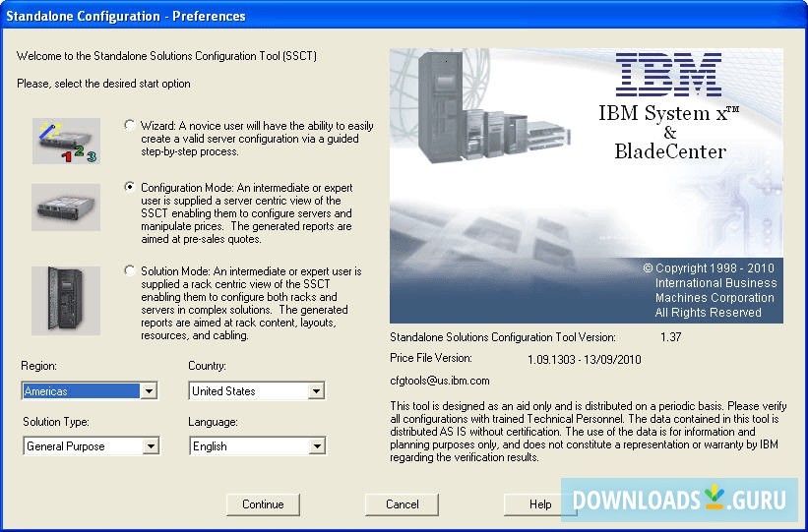808x532 pixels.
Task: Click the Solution Mode rack icon
Action: [66, 301]
